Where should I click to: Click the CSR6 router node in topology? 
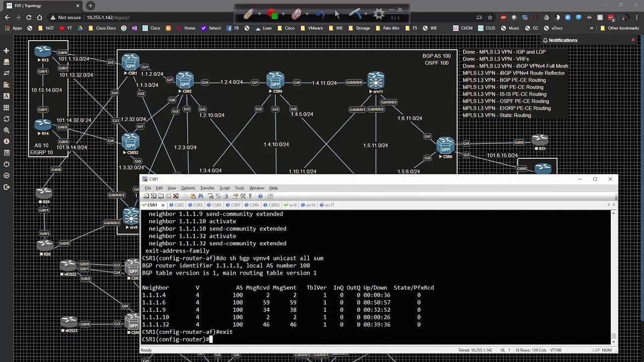click(x=446, y=145)
